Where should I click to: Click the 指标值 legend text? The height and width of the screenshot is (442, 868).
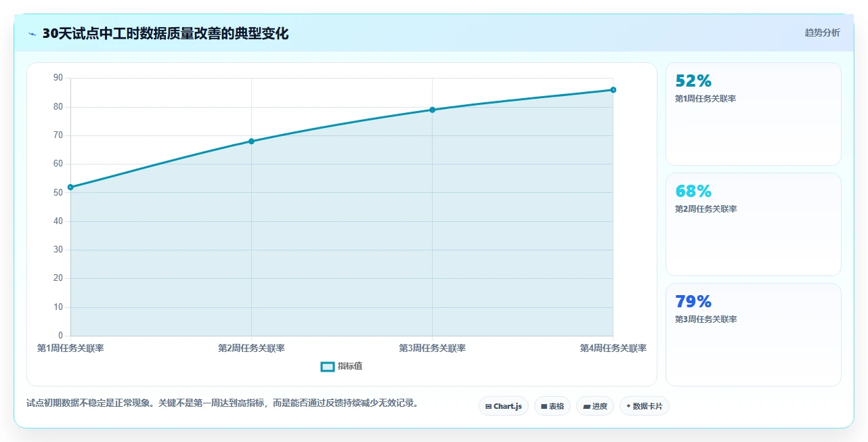pos(350,366)
